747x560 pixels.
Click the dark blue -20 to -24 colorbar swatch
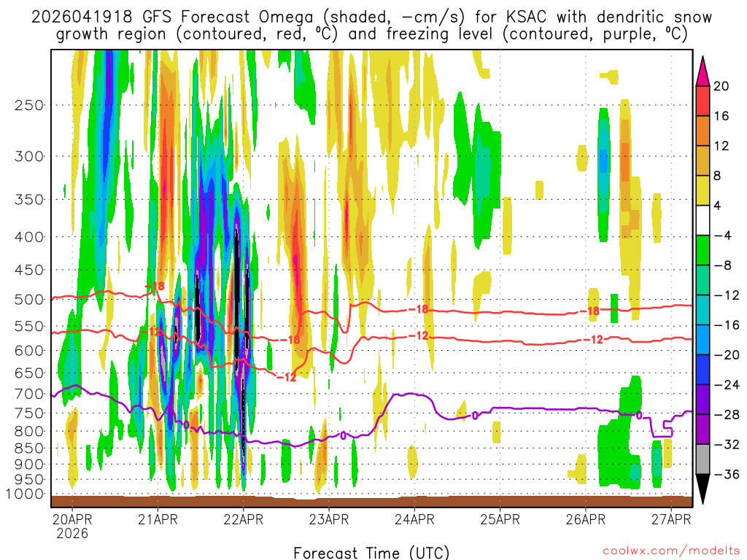coord(703,370)
